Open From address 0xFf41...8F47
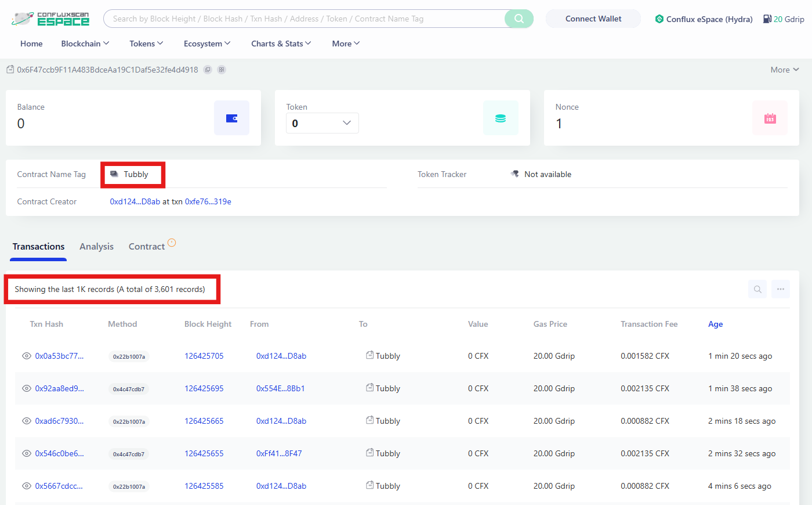 click(x=279, y=453)
